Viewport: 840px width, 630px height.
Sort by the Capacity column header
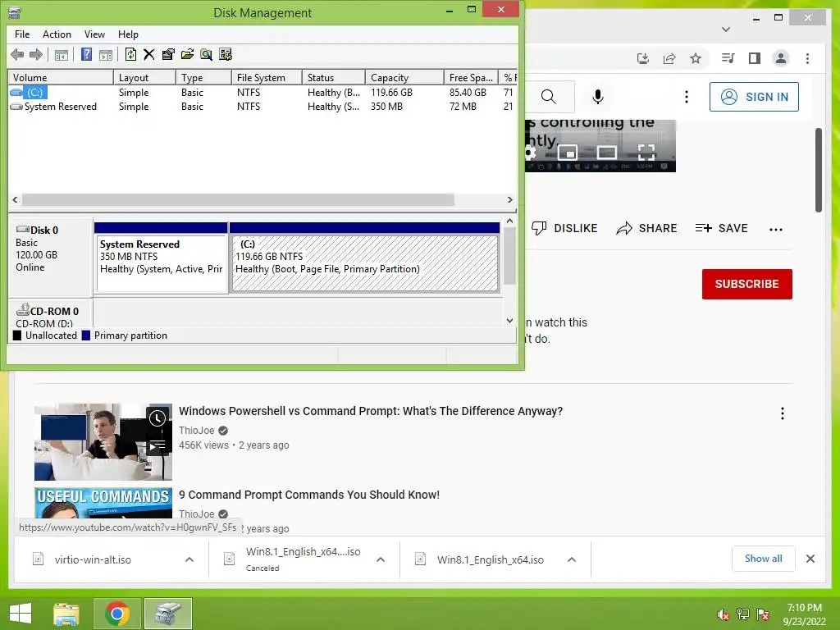tap(404, 78)
